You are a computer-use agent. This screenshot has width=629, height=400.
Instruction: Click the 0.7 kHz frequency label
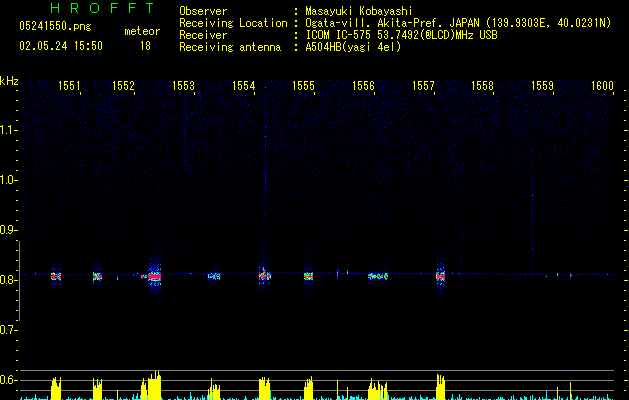point(8,330)
